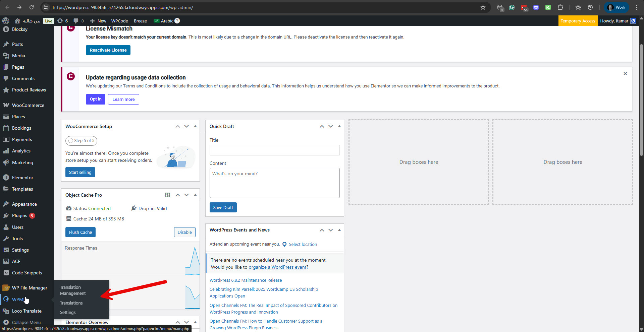
Task: Click the Temporary Access button
Action: tap(578, 21)
